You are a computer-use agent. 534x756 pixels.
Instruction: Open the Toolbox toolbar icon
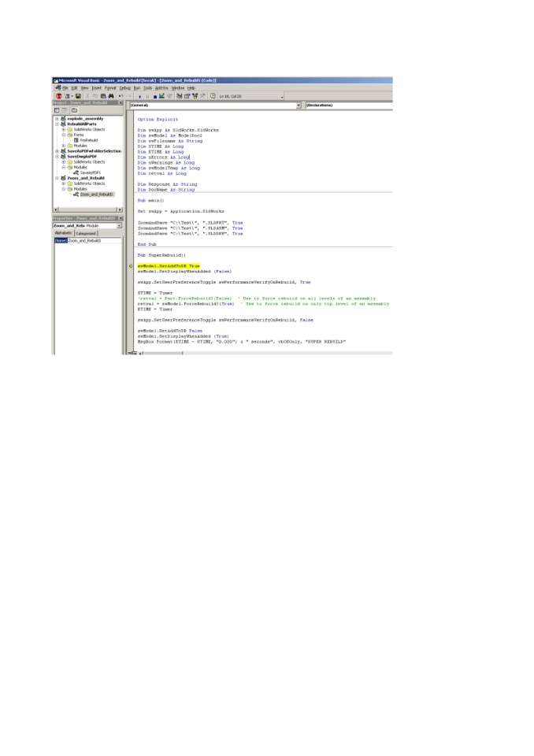pos(202,96)
